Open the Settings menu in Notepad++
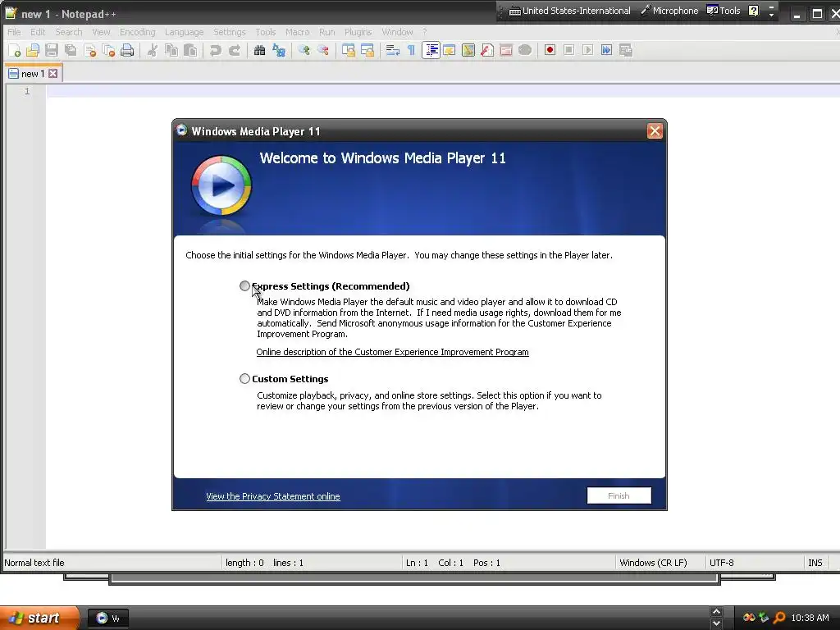 pos(230,32)
